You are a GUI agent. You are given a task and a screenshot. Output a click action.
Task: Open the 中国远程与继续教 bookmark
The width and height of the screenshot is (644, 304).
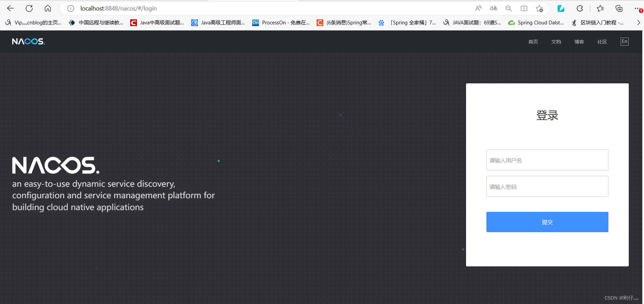(x=96, y=23)
